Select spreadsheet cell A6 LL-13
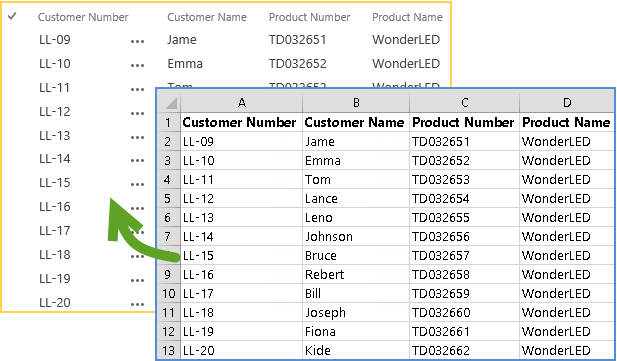 pos(242,217)
